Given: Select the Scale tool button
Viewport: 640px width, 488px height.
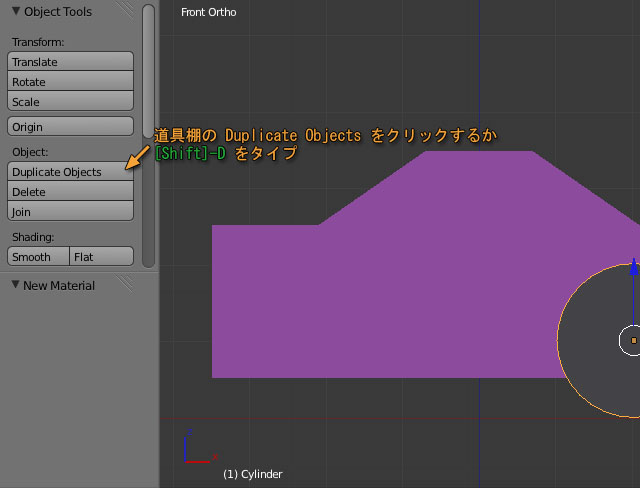Looking at the screenshot, I should pos(70,102).
